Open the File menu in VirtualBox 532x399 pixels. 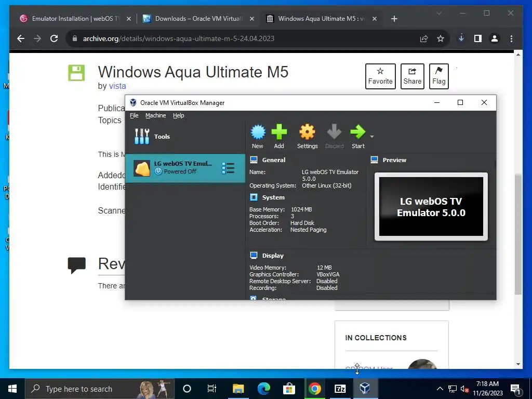click(x=134, y=115)
